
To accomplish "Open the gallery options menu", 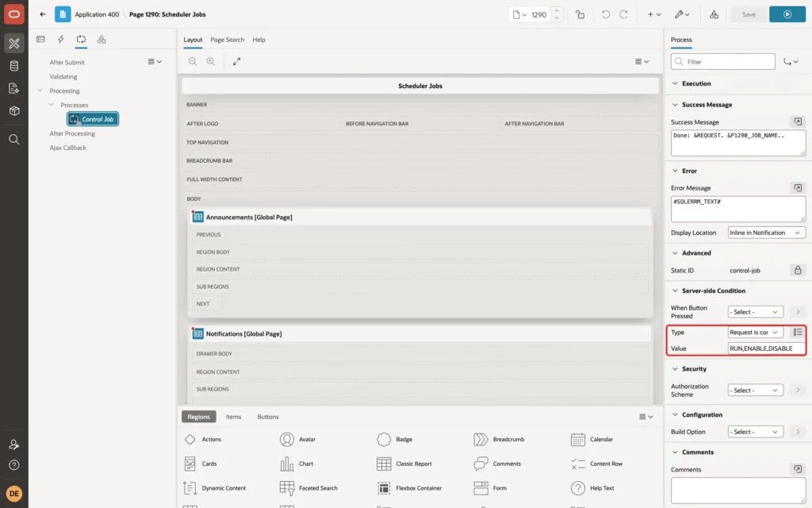I will [645, 417].
